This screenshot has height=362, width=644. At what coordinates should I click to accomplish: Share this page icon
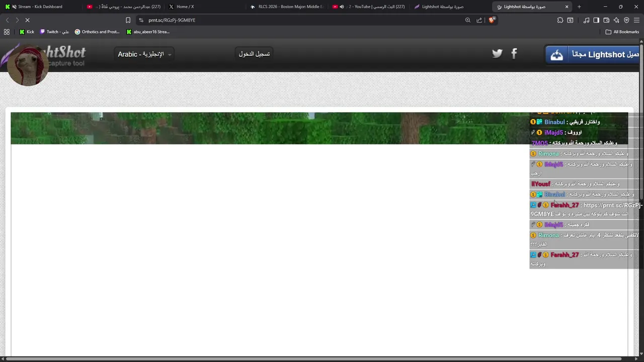(479, 20)
